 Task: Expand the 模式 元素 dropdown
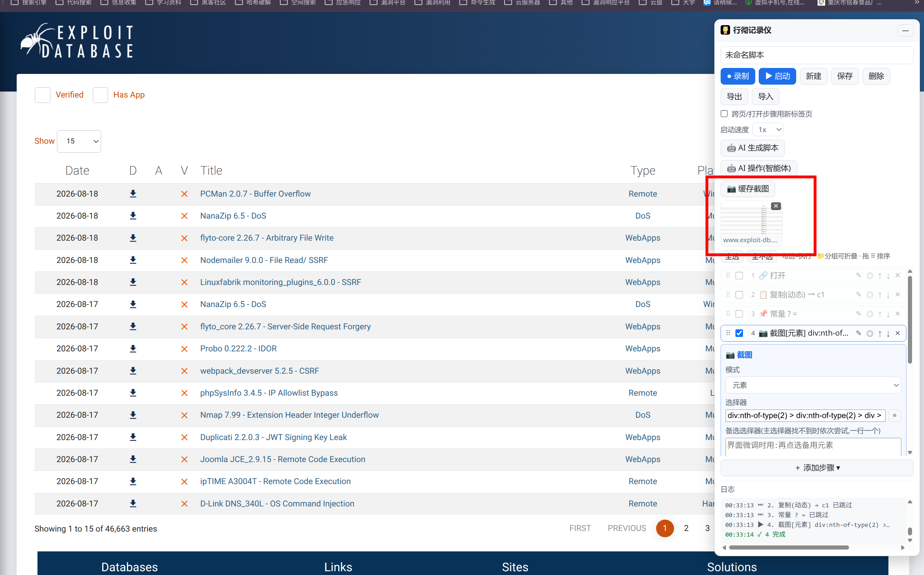pyautogui.click(x=813, y=385)
